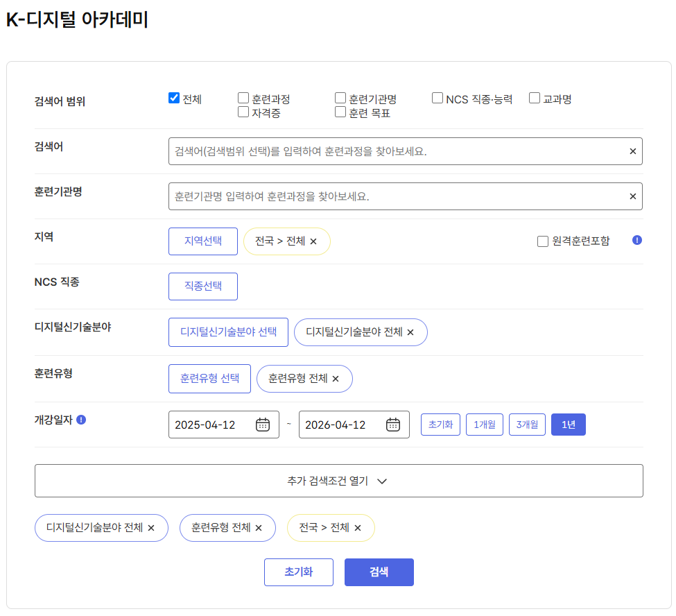
Task: Remove the 훈련유형 전체 tag beside the 훈련유형 선택 button
Action: pos(336,379)
